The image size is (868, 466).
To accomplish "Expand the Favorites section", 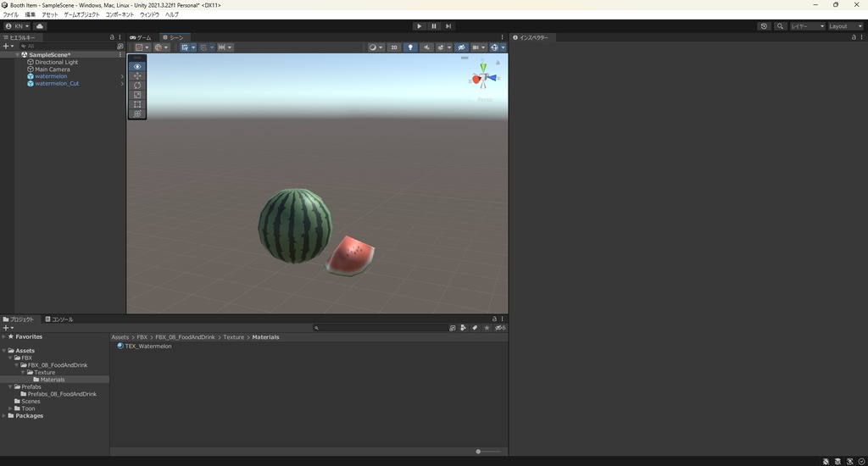I will point(4,336).
